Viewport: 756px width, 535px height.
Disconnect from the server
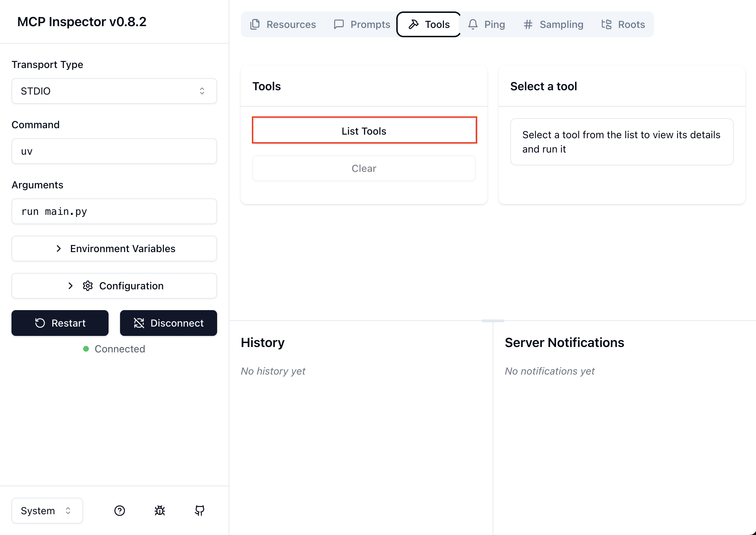(x=168, y=323)
